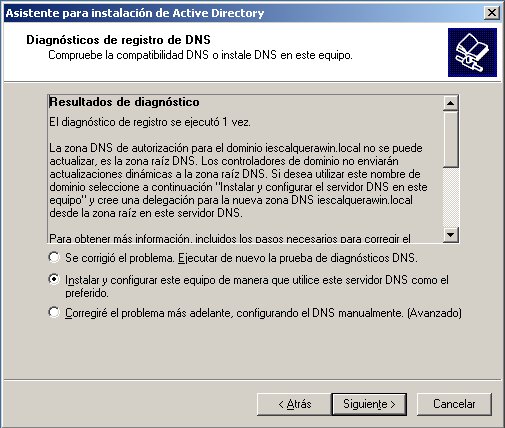Click 'Compruebe la compatibilidad DNS' subtitle text
Screen dimensions: 505x428
pyautogui.click(x=200, y=55)
